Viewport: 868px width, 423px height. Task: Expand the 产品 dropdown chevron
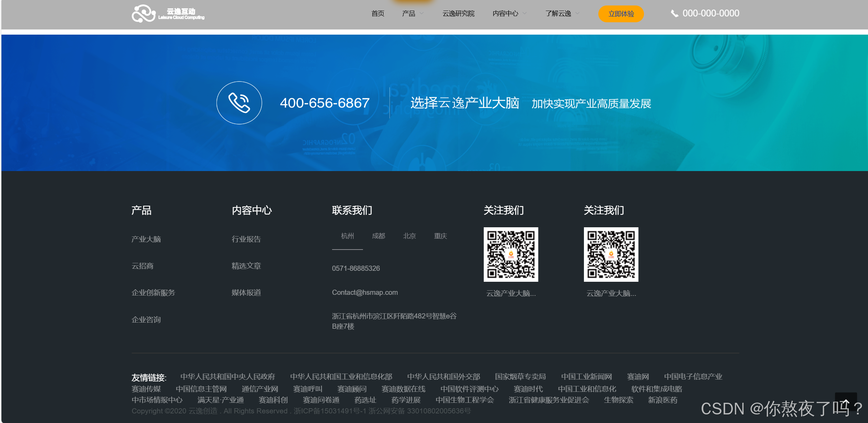tap(422, 13)
